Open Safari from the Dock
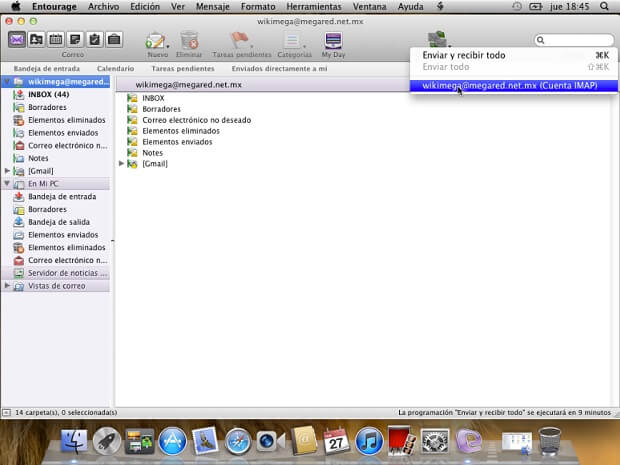 click(238, 441)
